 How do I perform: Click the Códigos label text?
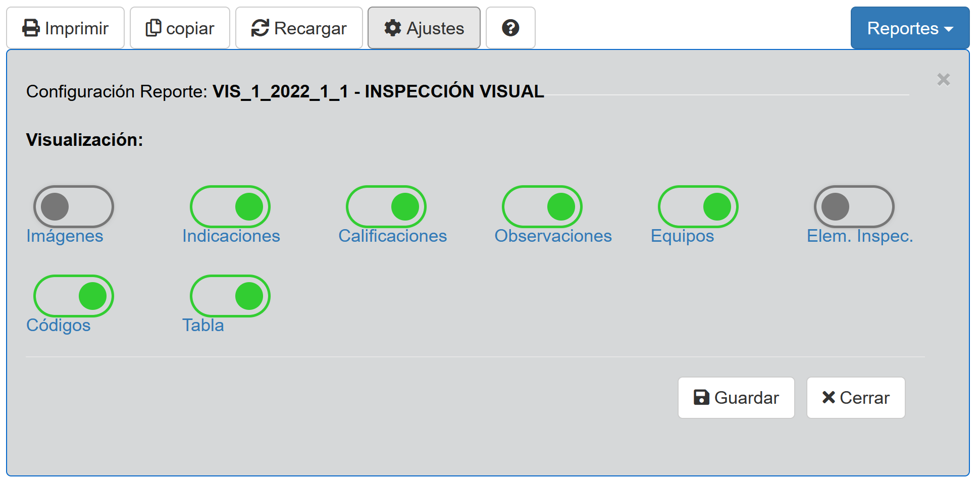(59, 326)
